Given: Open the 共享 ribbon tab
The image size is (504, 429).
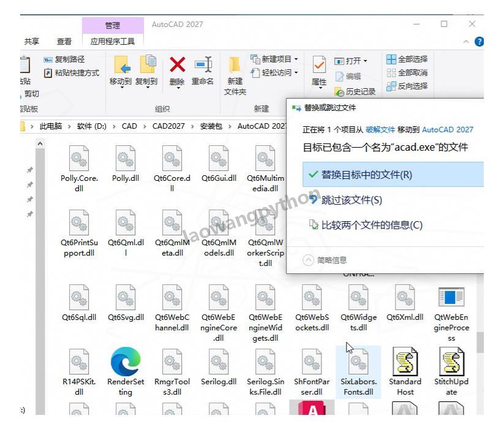Looking at the screenshot, I should 32,42.
